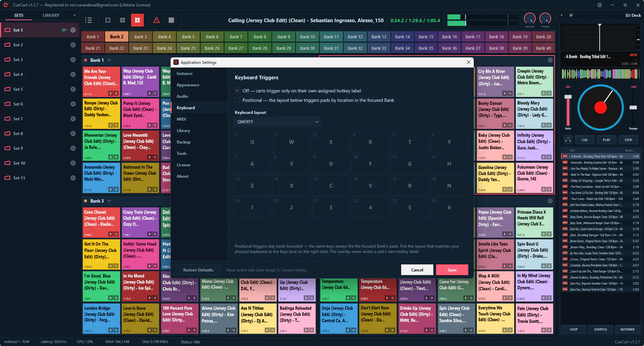644x346 pixels.
Task: Click the STOP button in DJ Deck
Action: tap(628, 140)
